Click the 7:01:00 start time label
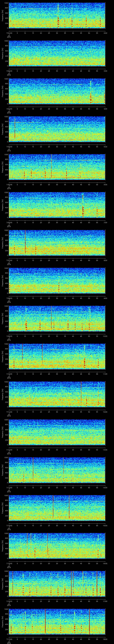 [x=9, y=33]
